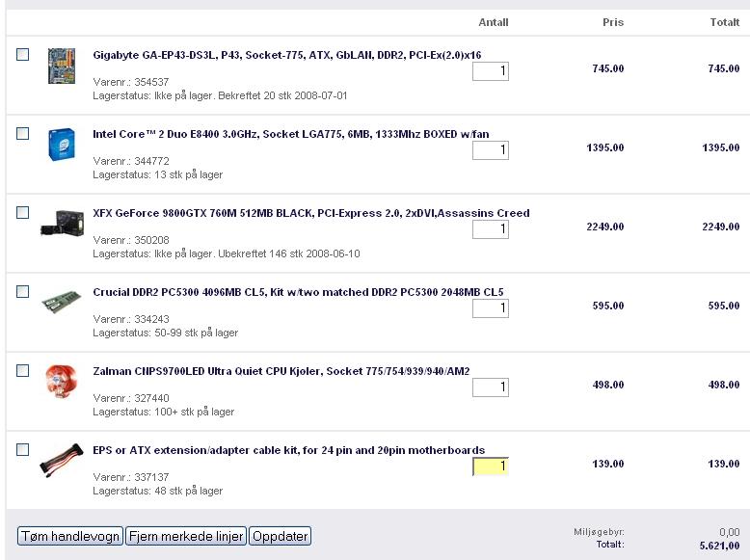This screenshot has width=750, height=560.
Task: Select the 139.00 value in Pris column
Action: 608,464
